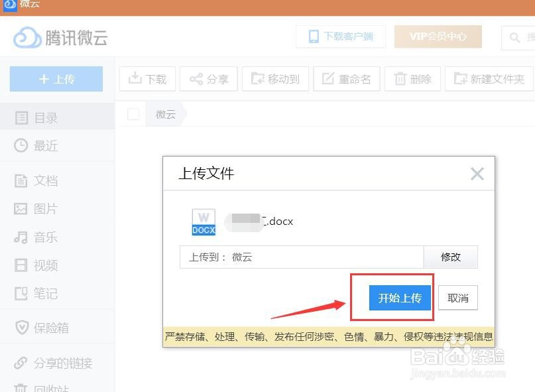Click the trash bin icon in 删除
This screenshot has height=392, width=535.
pos(400,78)
